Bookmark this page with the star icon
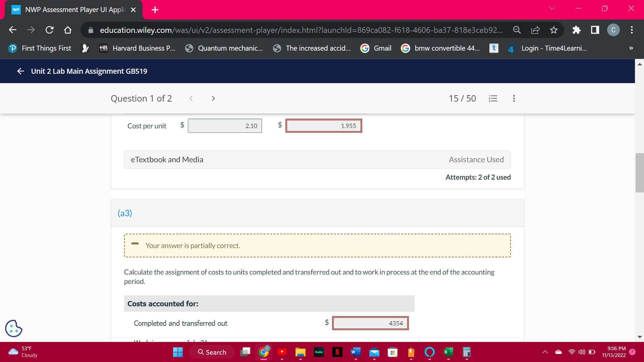The height and width of the screenshot is (362, 644). [554, 30]
